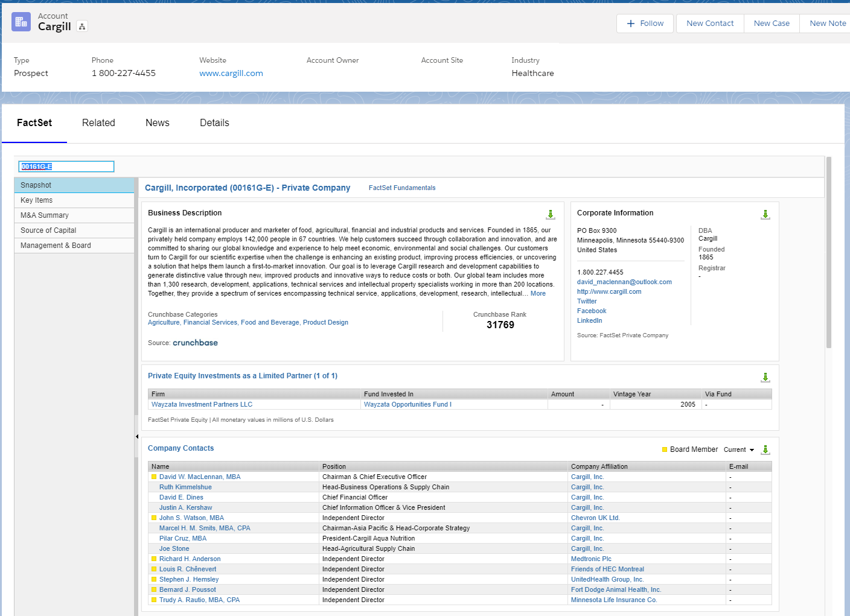
Task: Click board member marker beside David W. MacLennan
Action: [154, 477]
